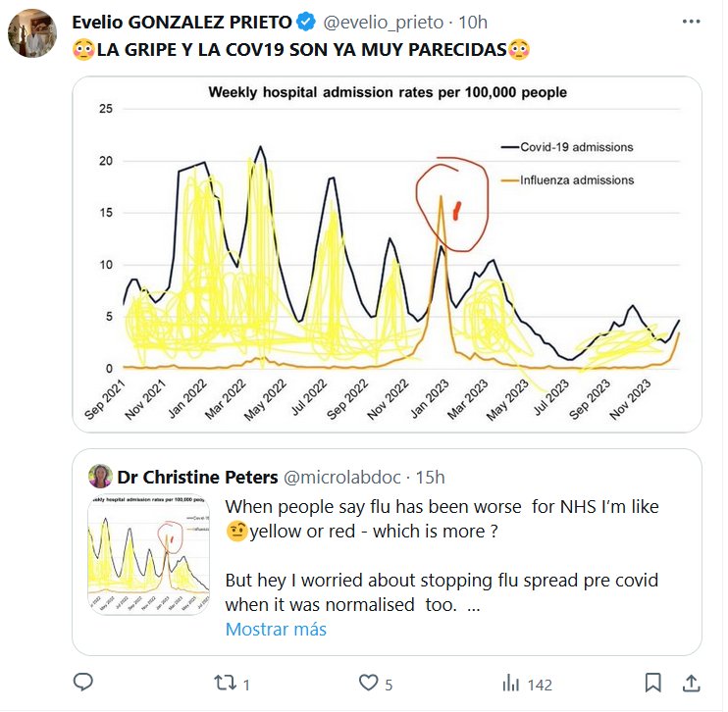
Task: Open Evelio GONZALEZ PRIETO profile name
Action: pyautogui.click(x=182, y=23)
